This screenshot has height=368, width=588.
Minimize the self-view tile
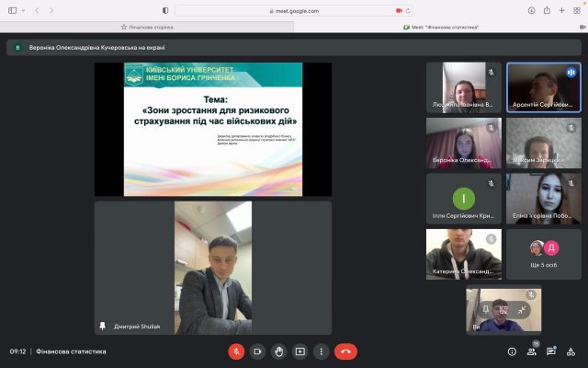pyautogui.click(x=521, y=310)
